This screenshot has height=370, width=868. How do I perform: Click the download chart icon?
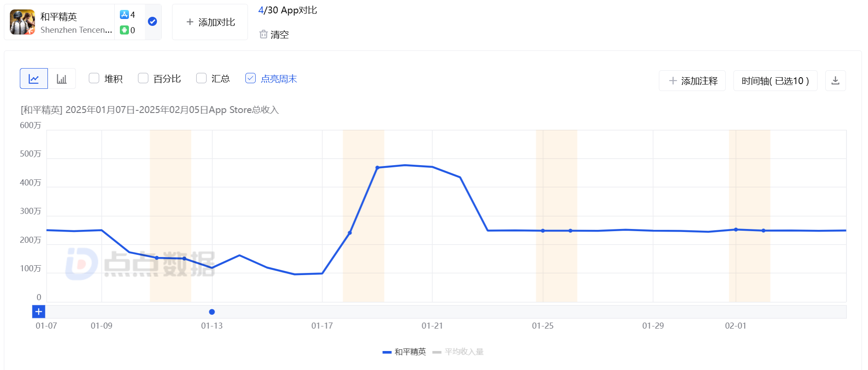tap(835, 81)
